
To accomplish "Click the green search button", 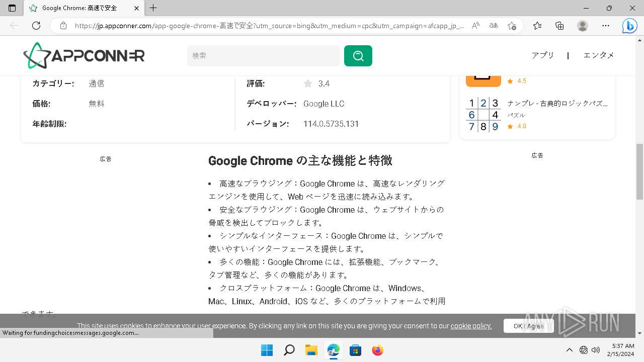I will coord(358,56).
